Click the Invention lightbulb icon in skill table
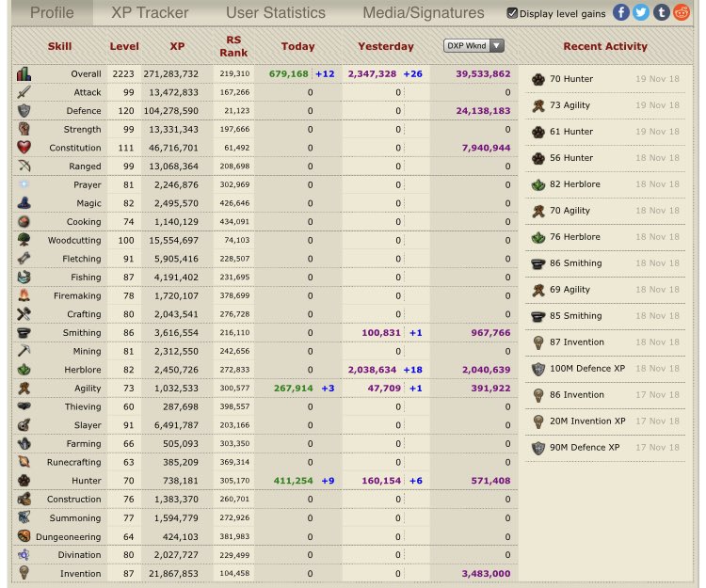The image size is (706, 588). [24, 573]
